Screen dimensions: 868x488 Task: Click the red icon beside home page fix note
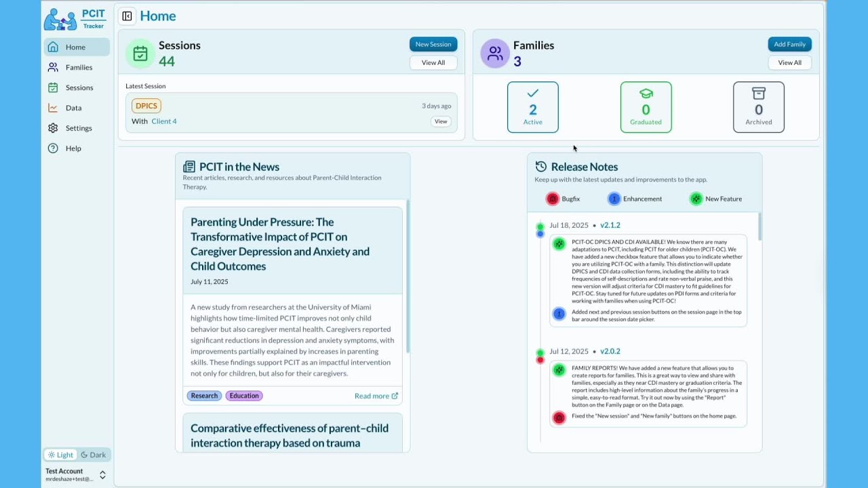(559, 418)
